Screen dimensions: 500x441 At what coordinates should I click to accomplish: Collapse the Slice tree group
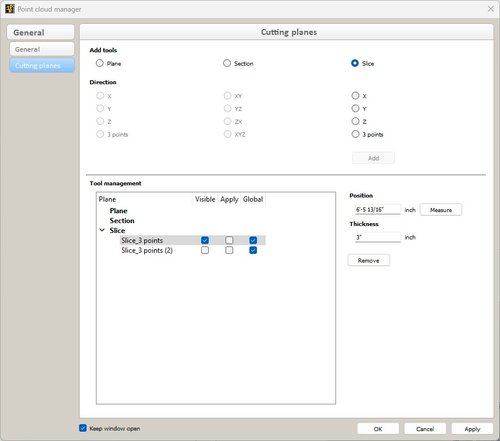pyautogui.click(x=102, y=230)
